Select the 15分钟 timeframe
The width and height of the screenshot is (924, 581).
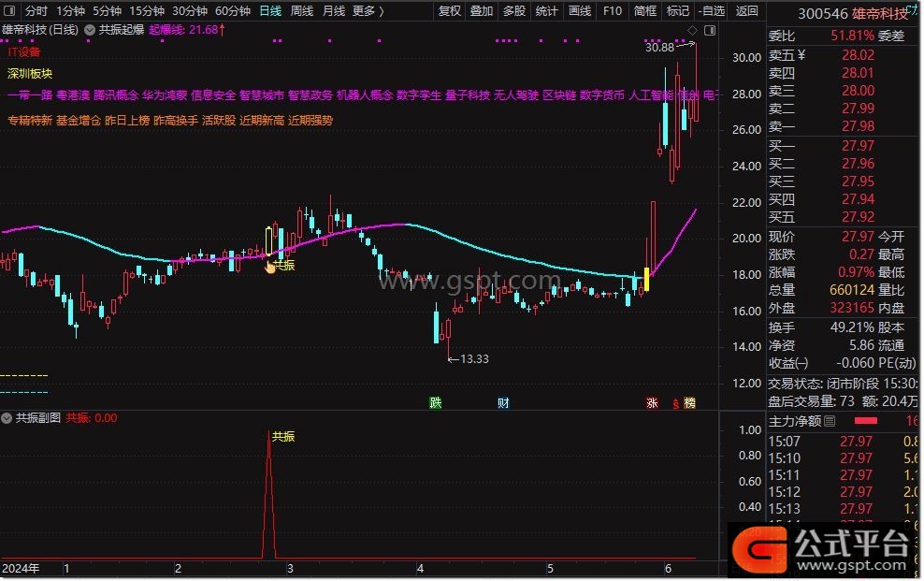(147, 10)
